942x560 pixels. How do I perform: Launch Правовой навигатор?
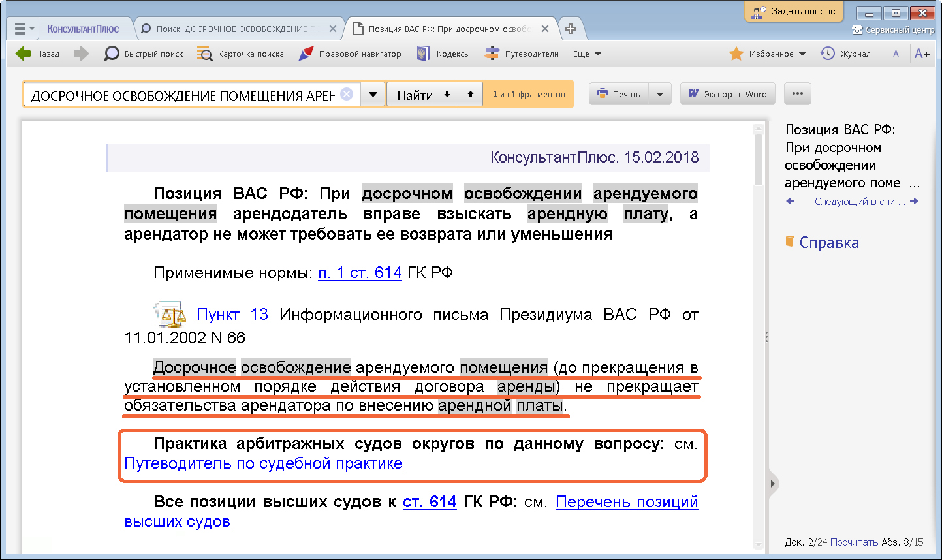350,54
